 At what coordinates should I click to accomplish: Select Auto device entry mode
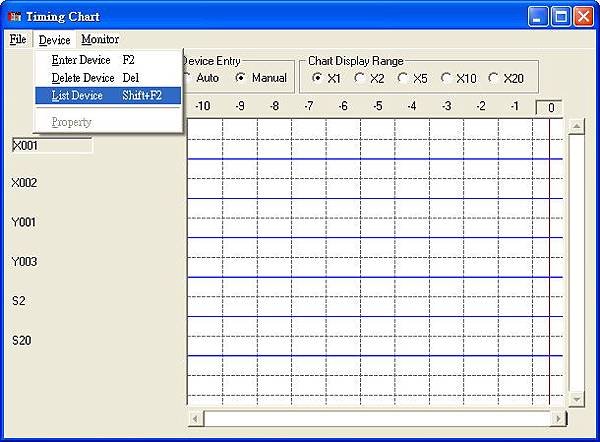pos(201,78)
